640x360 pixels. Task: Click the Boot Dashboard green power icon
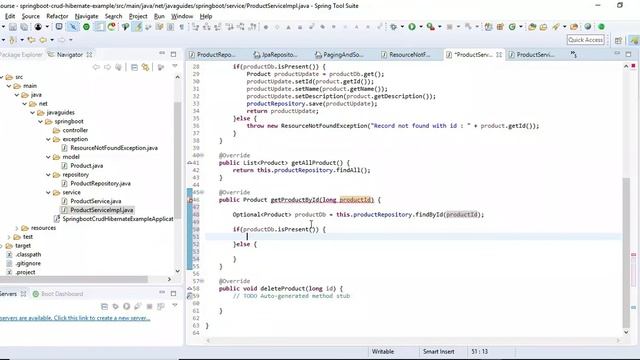pos(36,294)
